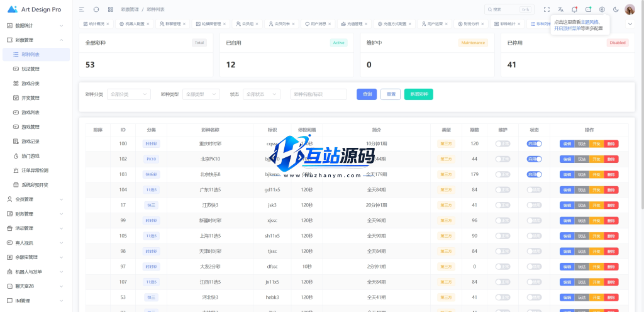Viewport: 644px width, 312px height.
Task: Toggle fullscreen mode icon
Action: point(547,9)
